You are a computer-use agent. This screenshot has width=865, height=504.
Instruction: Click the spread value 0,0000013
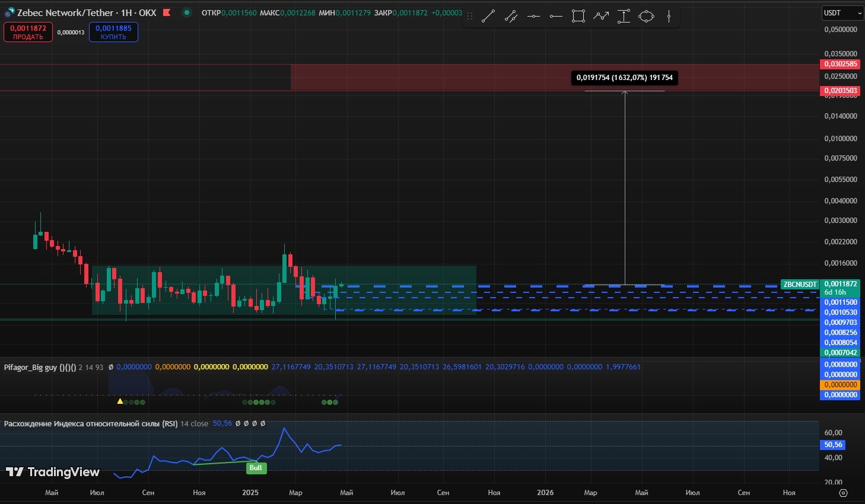[71, 32]
